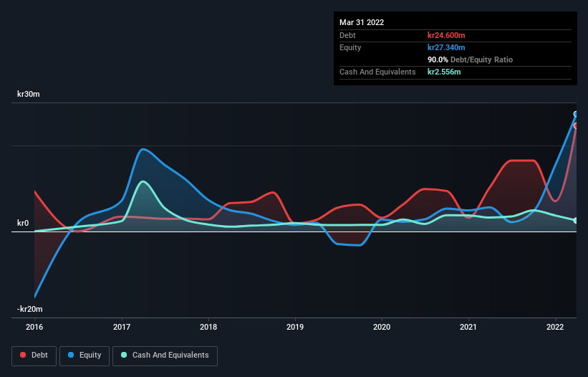Click the 2016 x-axis label

point(34,327)
